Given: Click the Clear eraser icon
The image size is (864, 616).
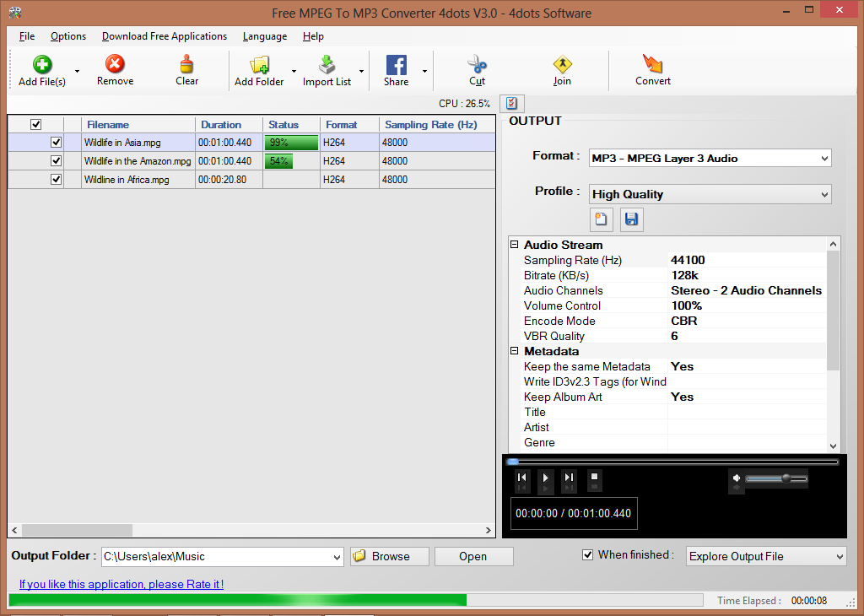Looking at the screenshot, I should [x=186, y=64].
